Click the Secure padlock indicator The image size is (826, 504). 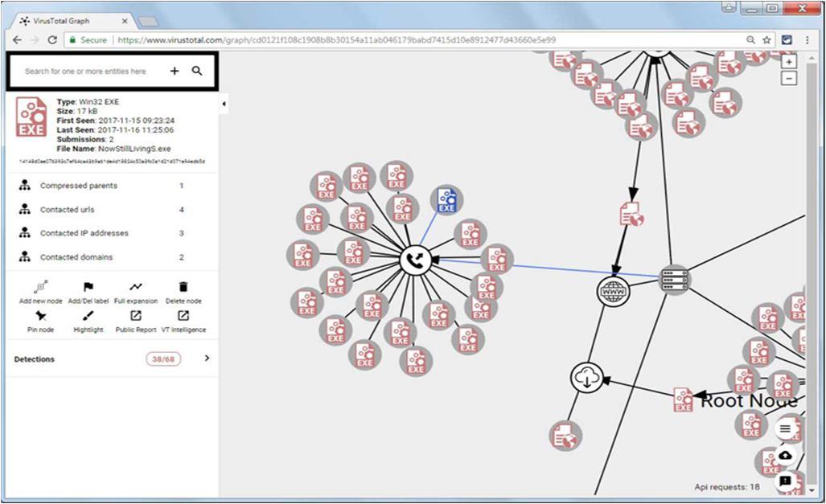tap(88, 40)
